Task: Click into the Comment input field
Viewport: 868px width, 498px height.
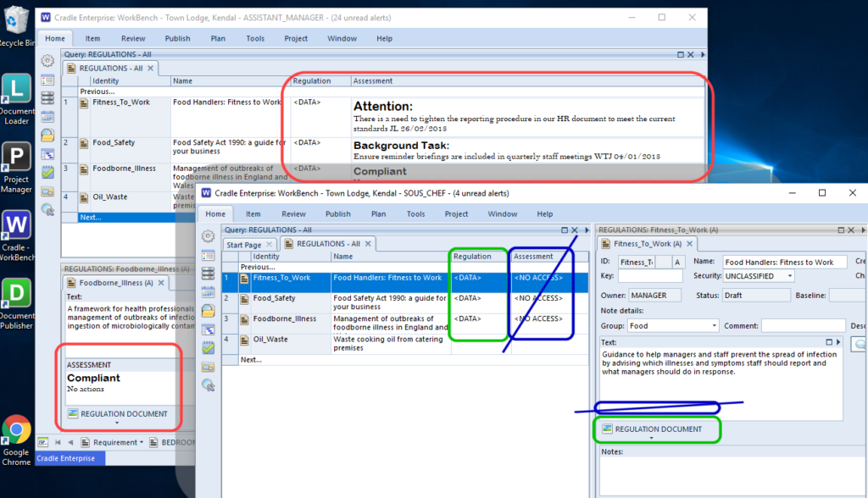Action: [803, 325]
